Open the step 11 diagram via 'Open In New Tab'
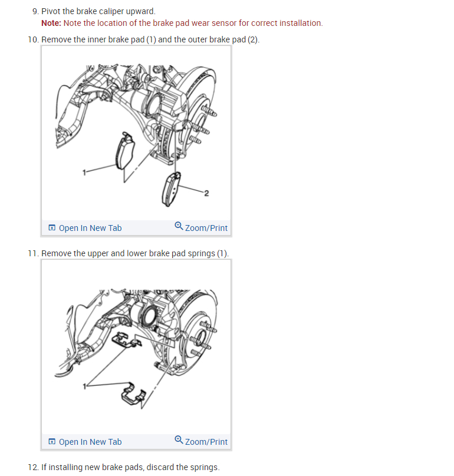 [90, 442]
